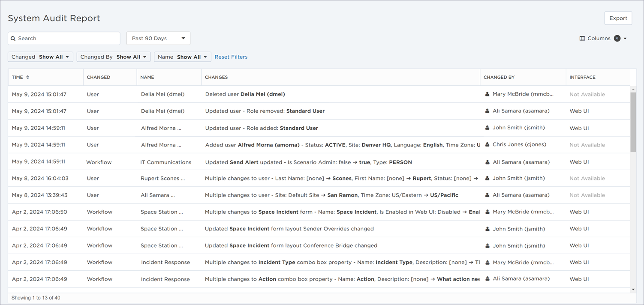Click the Showing 1 to 13 of 40 footer
Image resolution: width=644 pixels, height=305 pixels.
(x=36, y=298)
